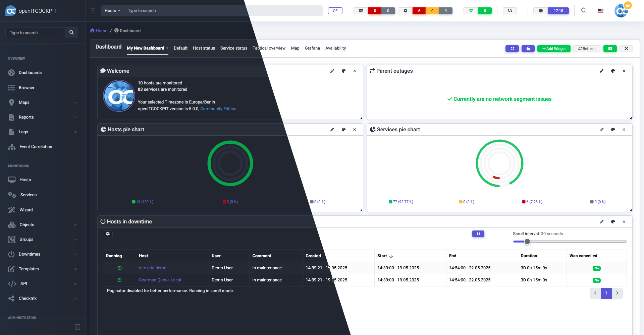644x335 pixels.
Task: Expand the Logs sidebar menu
Action: pos(43,132)
